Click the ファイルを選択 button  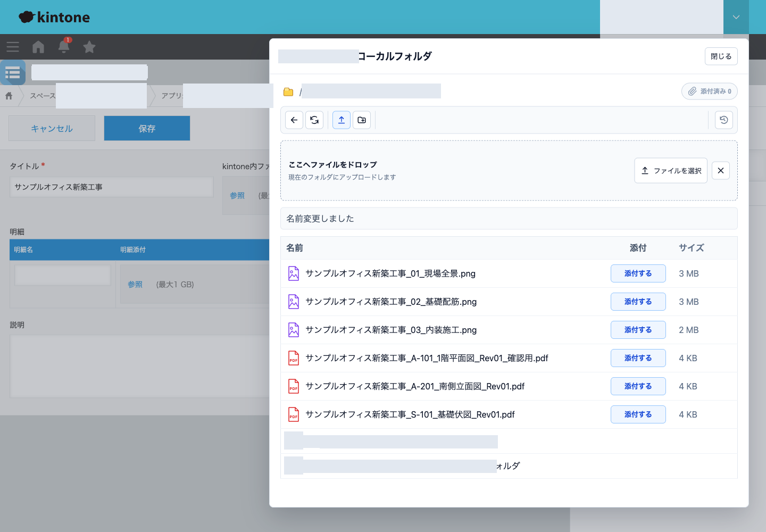click(671, 171)
